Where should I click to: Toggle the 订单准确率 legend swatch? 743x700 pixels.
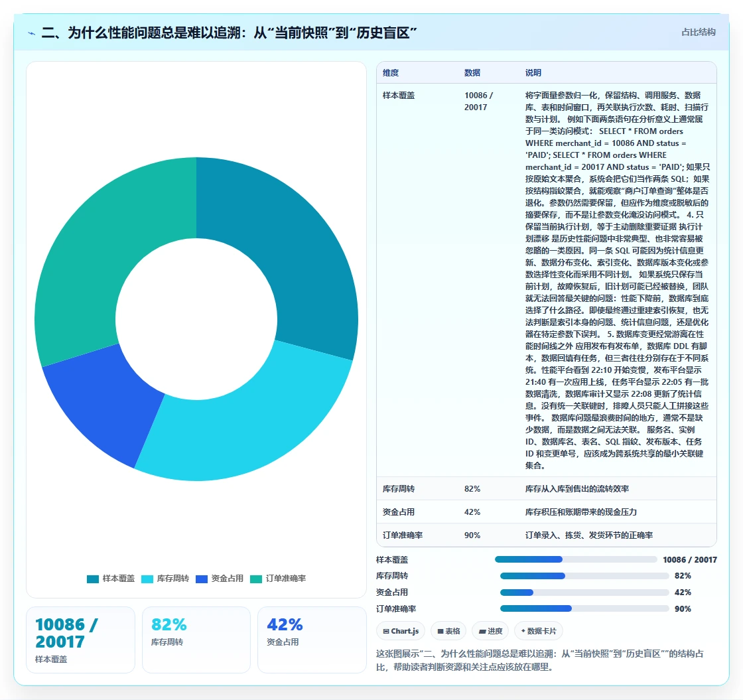[x=256, y=579]
